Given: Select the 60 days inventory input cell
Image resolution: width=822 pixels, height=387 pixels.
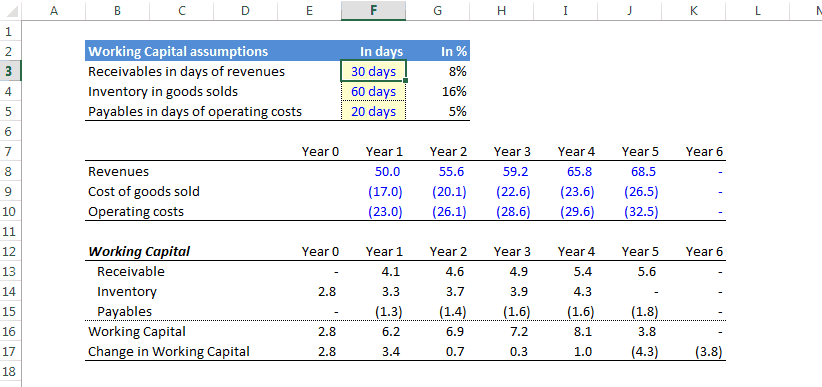Looking at the screenshot, I should [373, 92].
